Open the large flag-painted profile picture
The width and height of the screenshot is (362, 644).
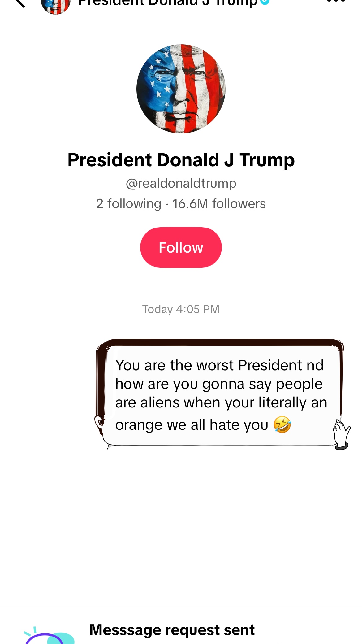tap(181, 89)
